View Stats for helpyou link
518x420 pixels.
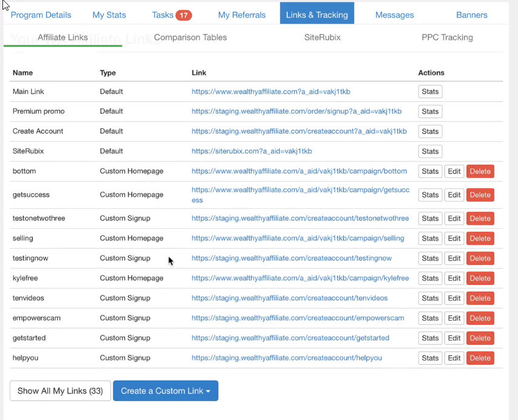click(430, 358)
